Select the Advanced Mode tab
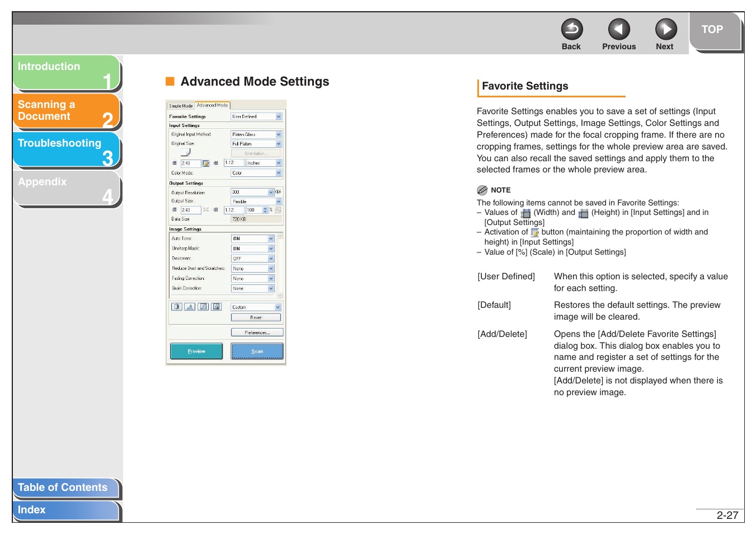756x534 pixels. point(212,105)
